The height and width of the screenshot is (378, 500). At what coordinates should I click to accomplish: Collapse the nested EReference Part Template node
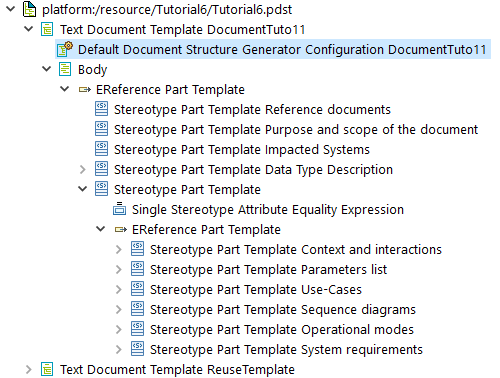100,229
